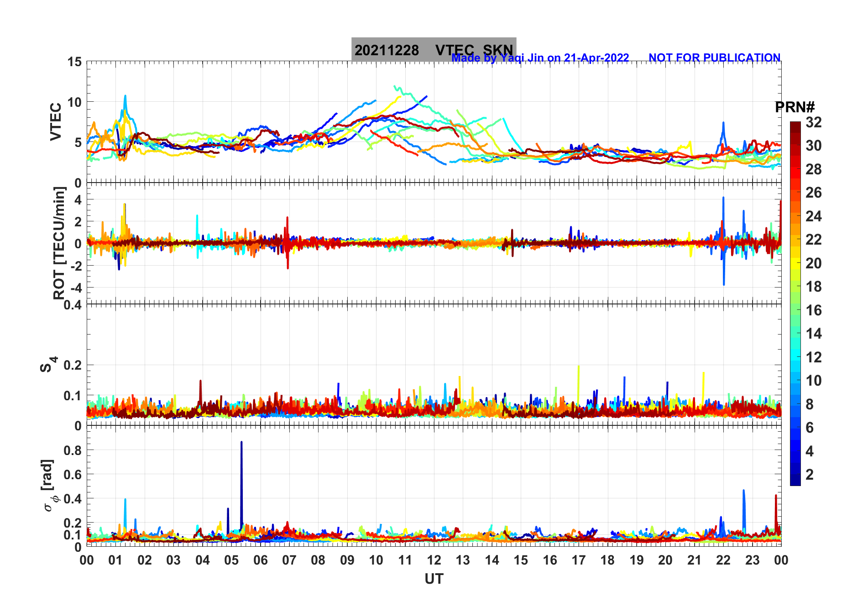Viewport: 868px width, 607px height.
Task: Click the sigma phi [rad] axis label
Action: (49, 486)
